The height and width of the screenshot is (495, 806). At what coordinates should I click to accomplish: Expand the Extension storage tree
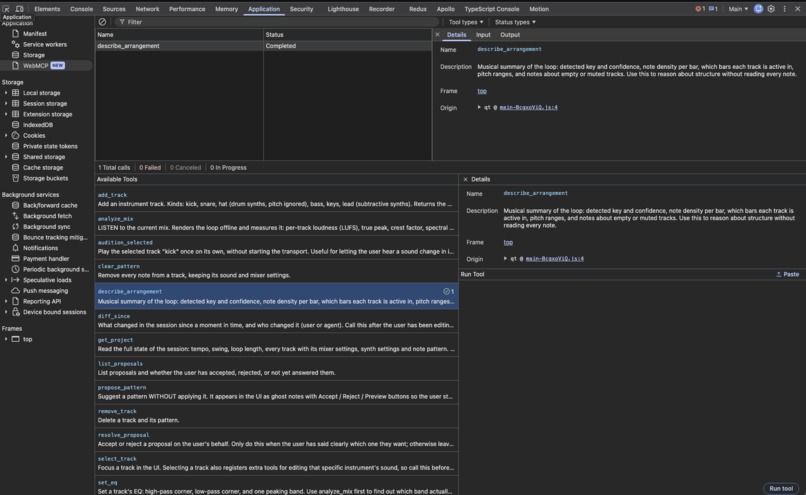pyautogui.click(x=6, y=114)
